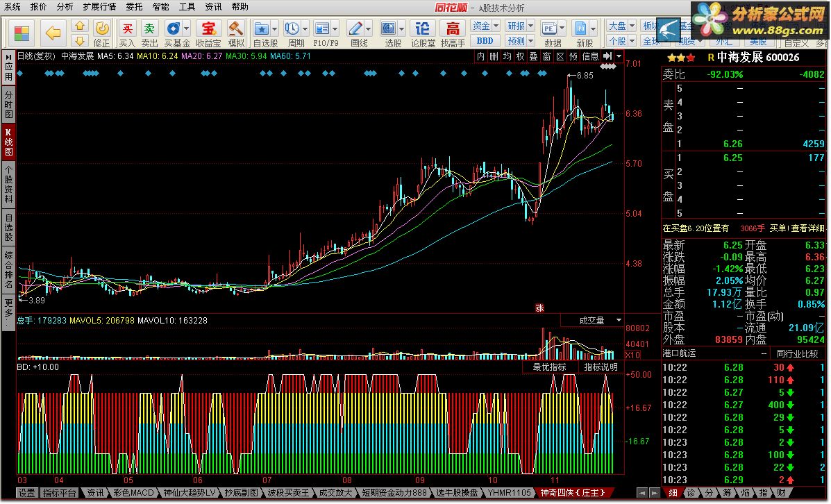Open the 委托 menu
Screen dimensions: 831x504
[x=134, y=7]
